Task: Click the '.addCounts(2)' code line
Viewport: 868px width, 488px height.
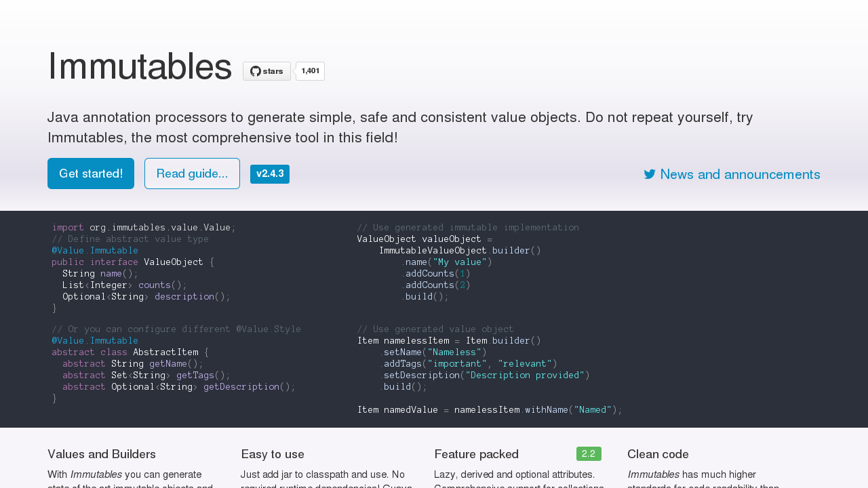Action: [x=435, y=285]
